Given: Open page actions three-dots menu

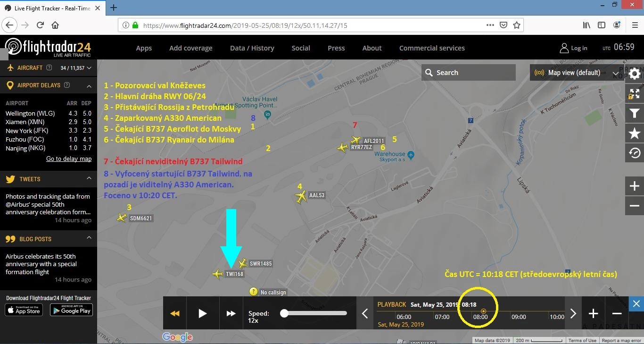Looking at the screenshot, I should 490,25.
